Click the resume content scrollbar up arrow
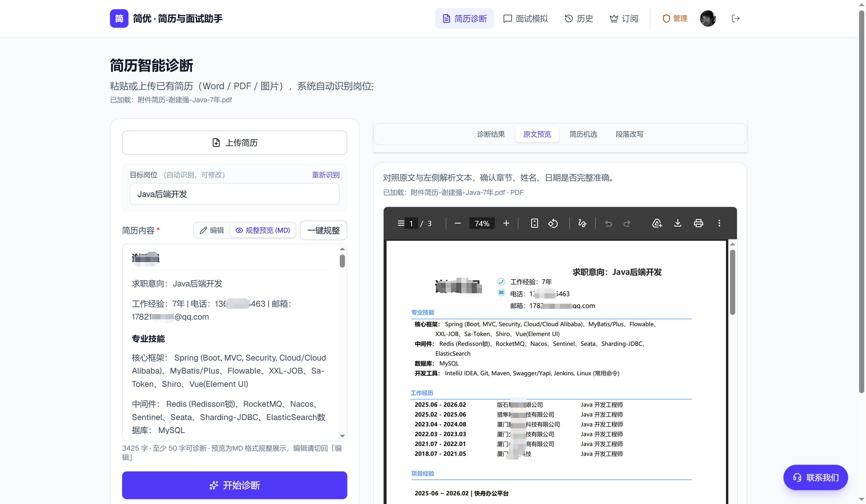 (342, 249)
